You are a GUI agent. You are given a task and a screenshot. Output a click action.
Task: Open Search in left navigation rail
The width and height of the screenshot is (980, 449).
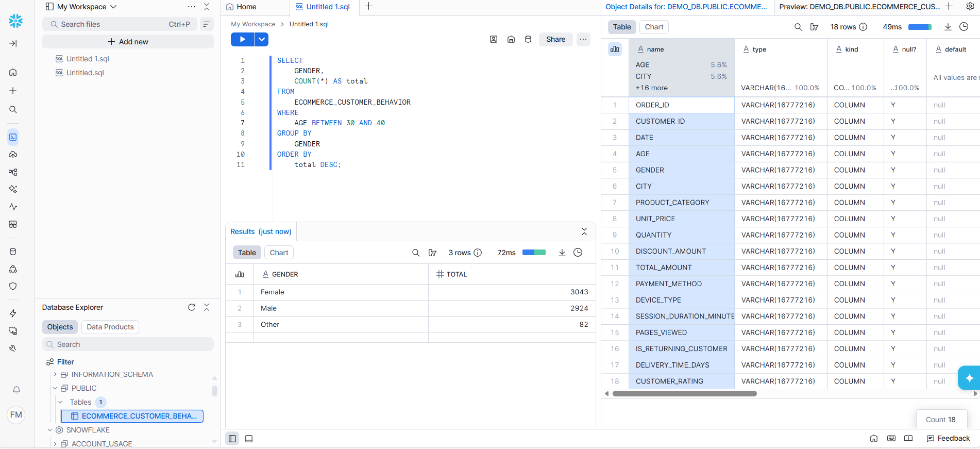coord(13,109)
